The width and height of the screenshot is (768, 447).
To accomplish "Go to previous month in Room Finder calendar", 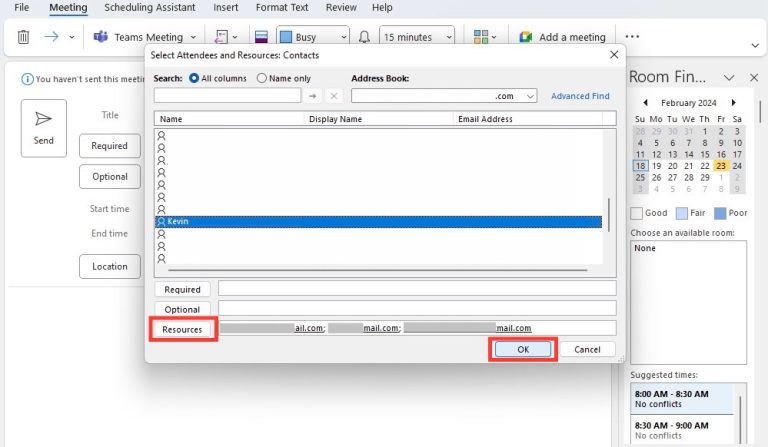I will 645,102.
